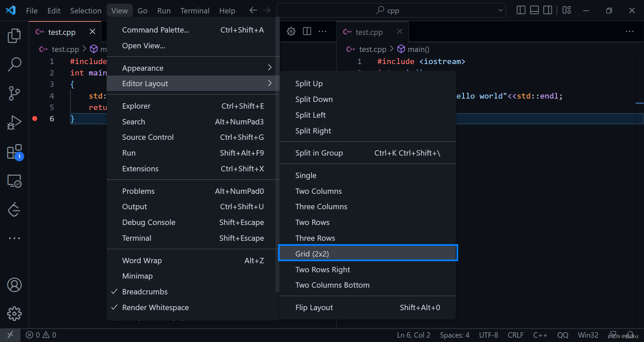Click Open View... menu item
Viewport: 644px width, 342px height.
[x=193, y=46]
